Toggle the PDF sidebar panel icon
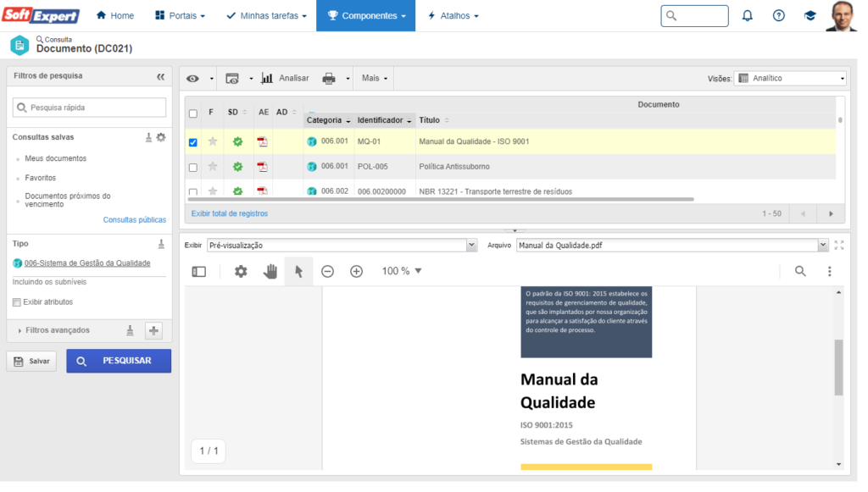The height and width of the screenshot is (492, 868). (x=199, y=272)
